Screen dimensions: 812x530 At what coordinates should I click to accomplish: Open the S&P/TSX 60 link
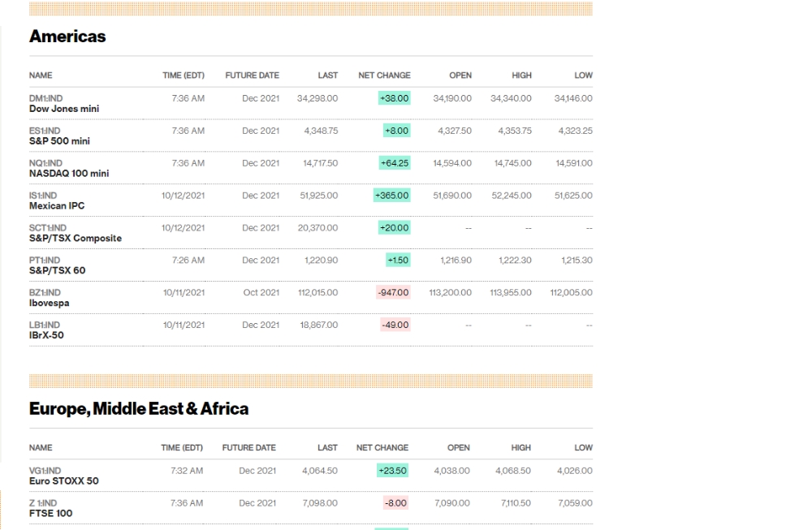(x=57, y=270)
